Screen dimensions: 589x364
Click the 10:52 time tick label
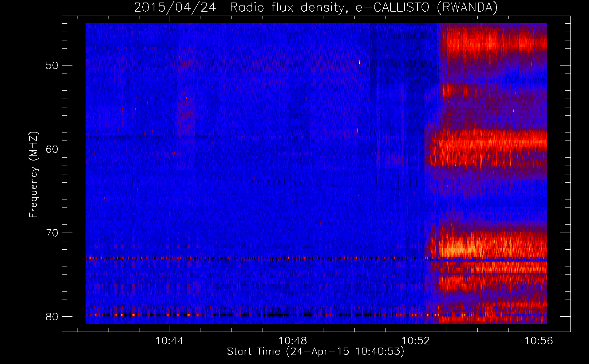[x=416, y=341]
